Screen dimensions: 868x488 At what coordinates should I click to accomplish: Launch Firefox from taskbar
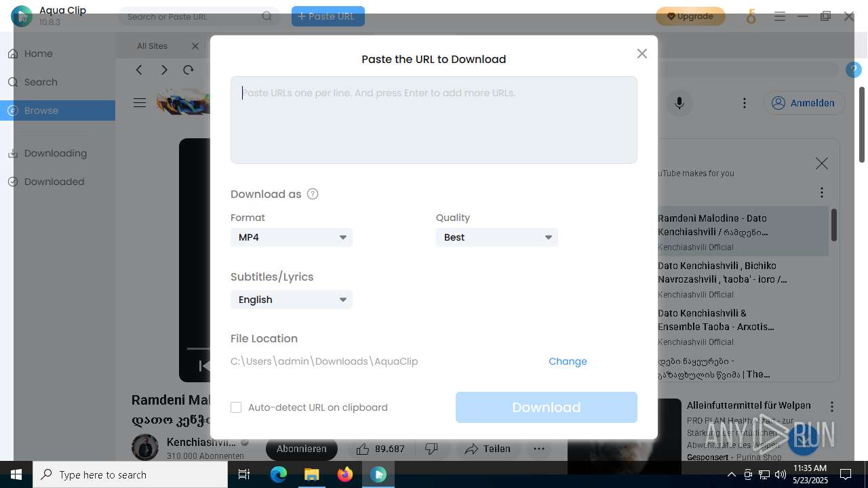tap(345, 474)
